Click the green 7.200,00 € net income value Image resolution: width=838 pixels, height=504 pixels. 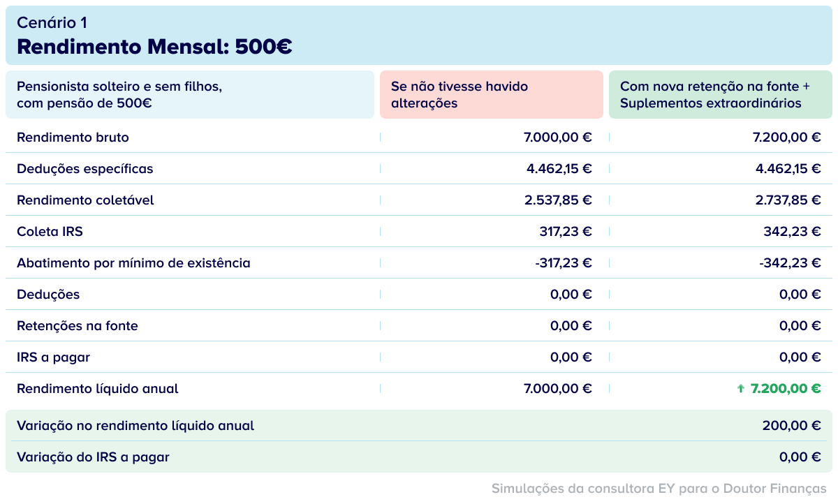[x=786, y=389]
